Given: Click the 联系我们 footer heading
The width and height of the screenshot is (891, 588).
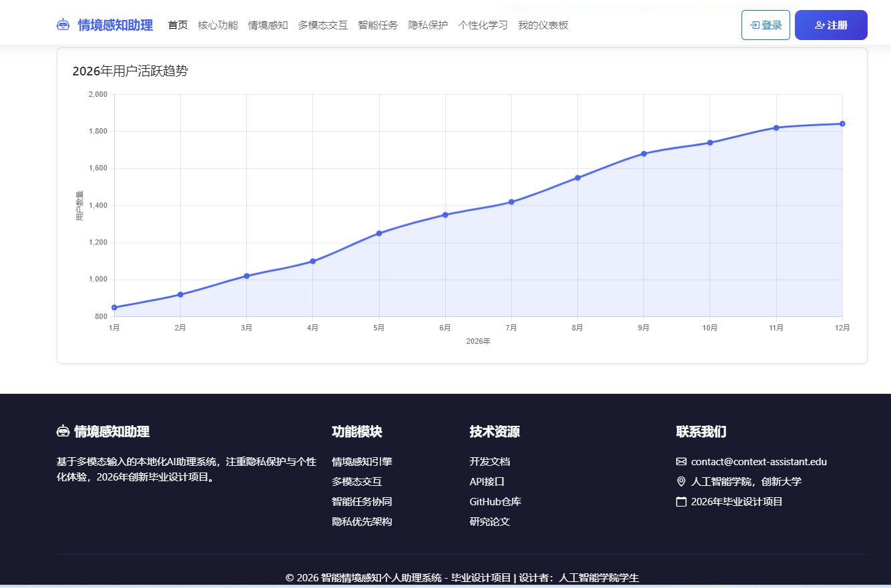Looking at the screenshot, I should click(x=701, y=431).
